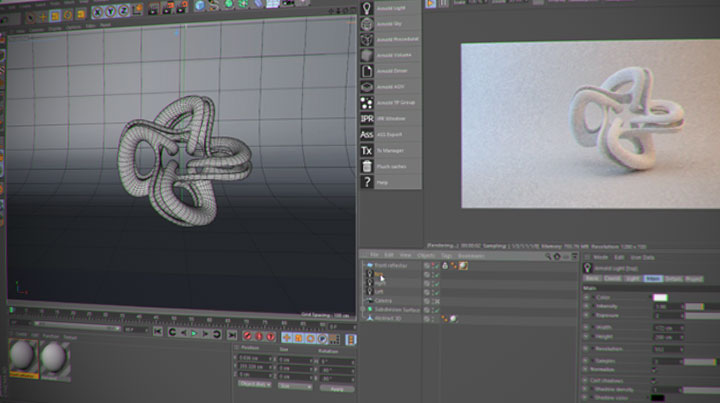
Task: Toggle enable checkmark of Subdivision Surface
Action: 437,310
